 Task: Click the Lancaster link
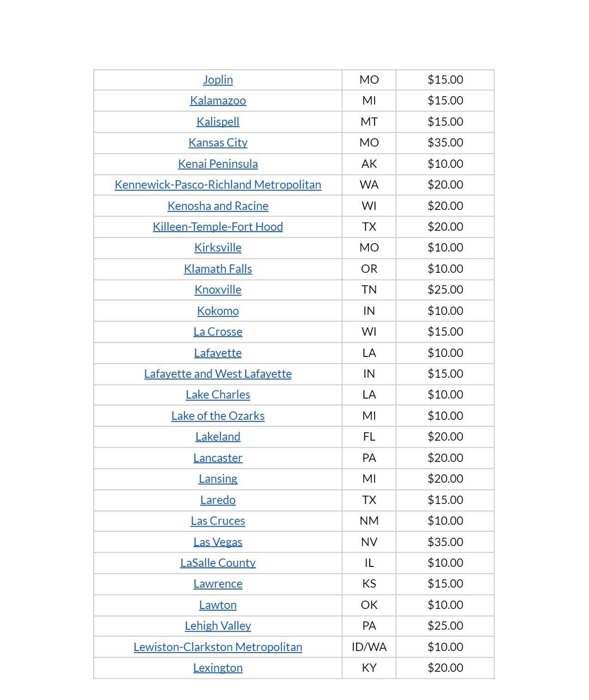tap(218, 458)
